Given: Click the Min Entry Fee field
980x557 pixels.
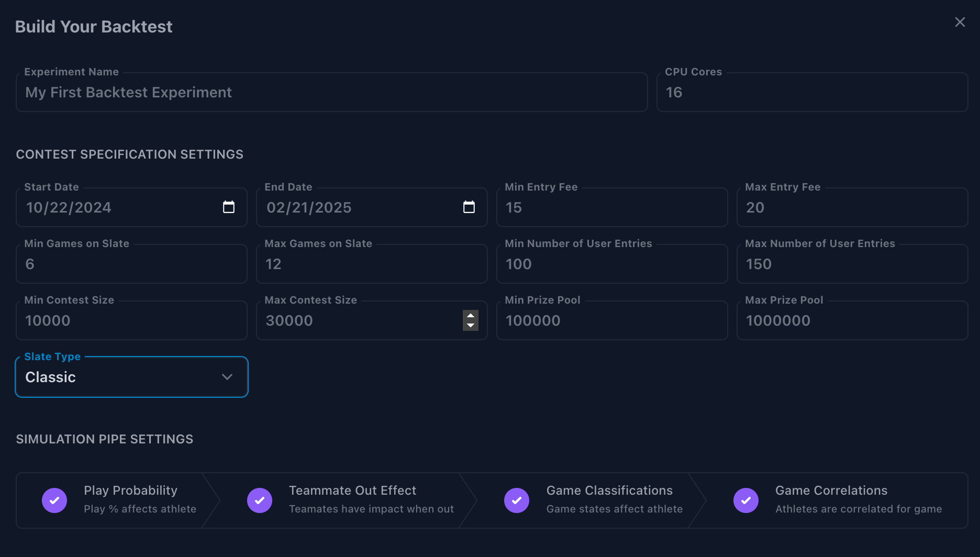Looking at the screenshot, I should (612, 207).
